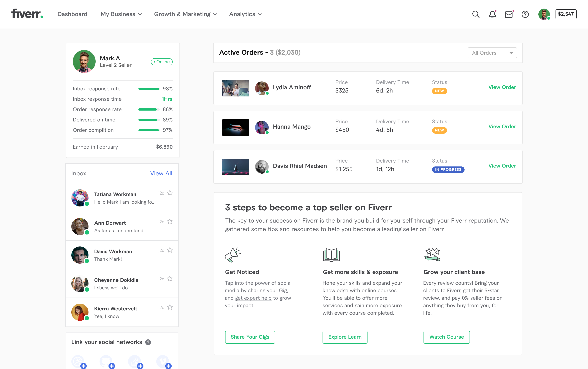Click the help question mark in header
This screenshot has width=588, height=369.
(x=525, y=14)
